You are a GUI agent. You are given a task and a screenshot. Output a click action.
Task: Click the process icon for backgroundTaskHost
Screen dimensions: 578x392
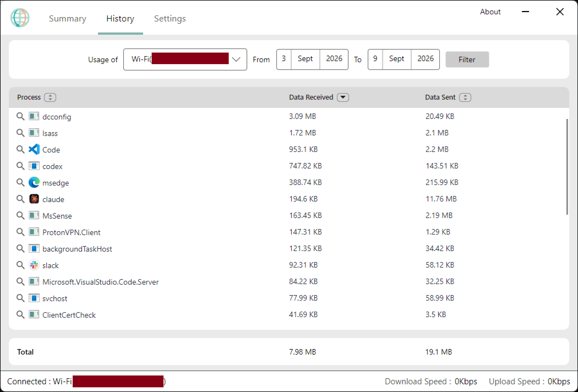pyautogui.click(x=34, y=249)
